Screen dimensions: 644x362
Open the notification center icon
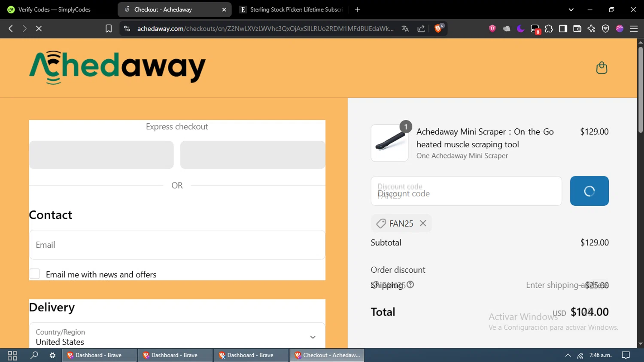(626, 355)
